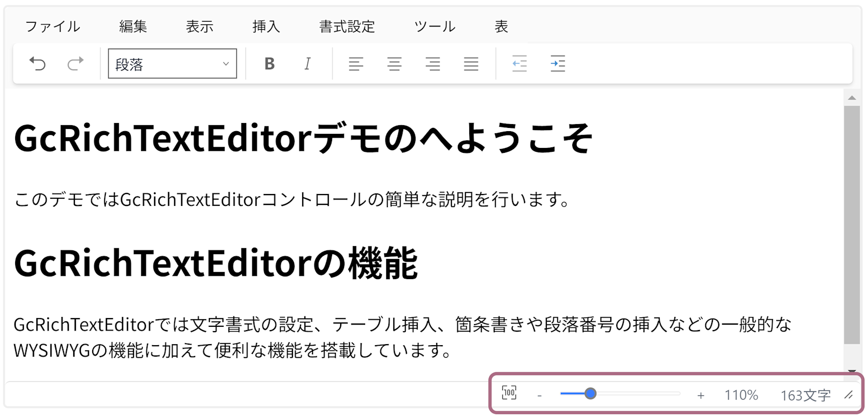Screen dimensions: 868x420
Task: Click the redo arrow icon
Action: pyautogui.click(x=75, y=64)
